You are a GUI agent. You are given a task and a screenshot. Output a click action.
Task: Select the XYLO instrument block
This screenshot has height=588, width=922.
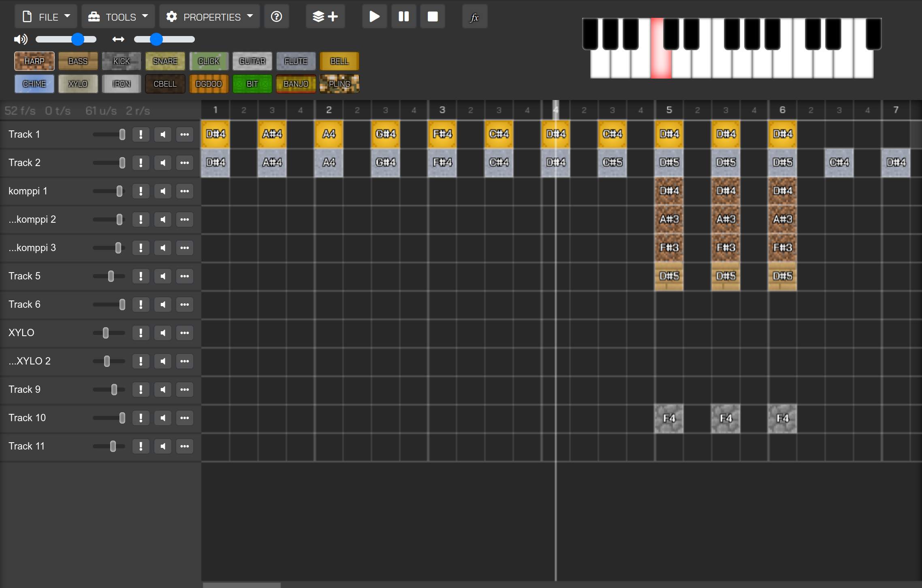[78, 84]
